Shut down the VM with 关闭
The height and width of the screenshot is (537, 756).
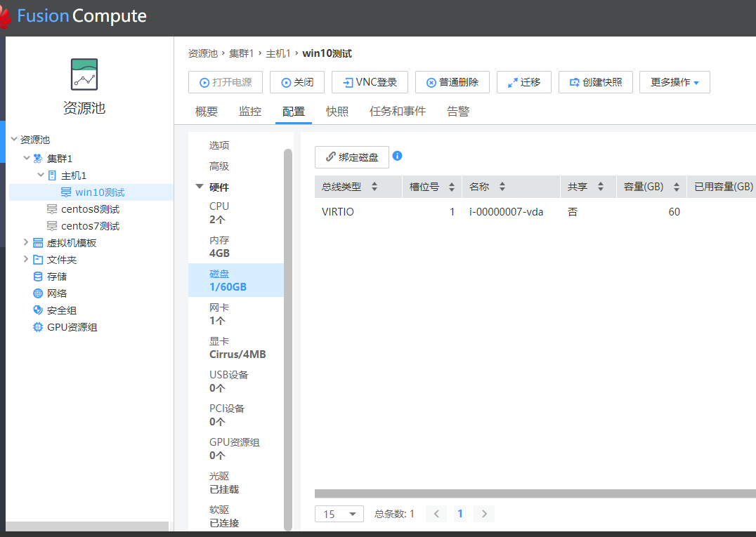tap(296, 81)
